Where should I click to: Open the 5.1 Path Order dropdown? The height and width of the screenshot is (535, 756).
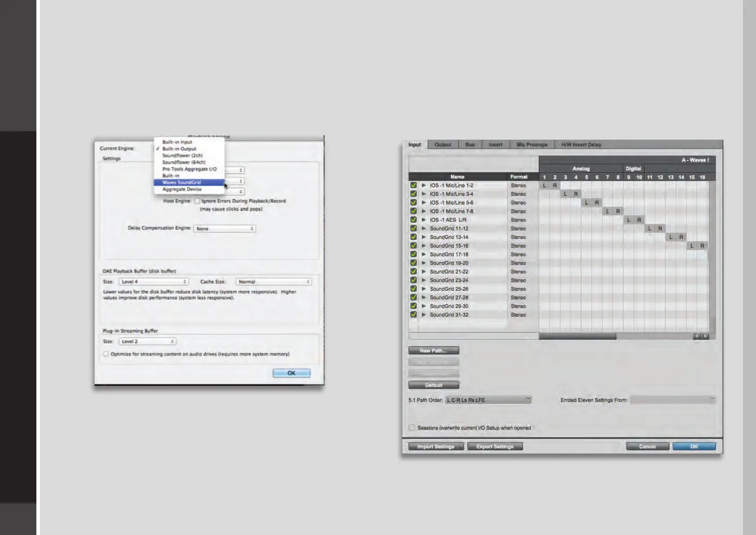488,400
